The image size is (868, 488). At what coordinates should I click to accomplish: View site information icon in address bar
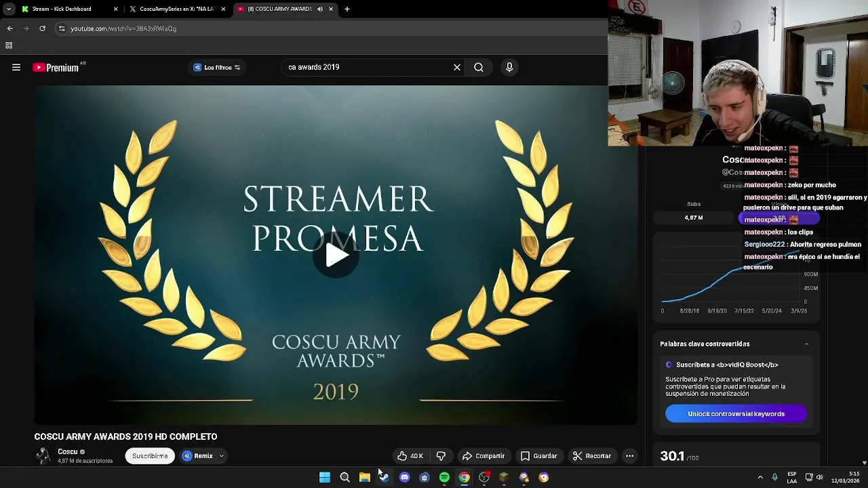click(x=62, y=28)
